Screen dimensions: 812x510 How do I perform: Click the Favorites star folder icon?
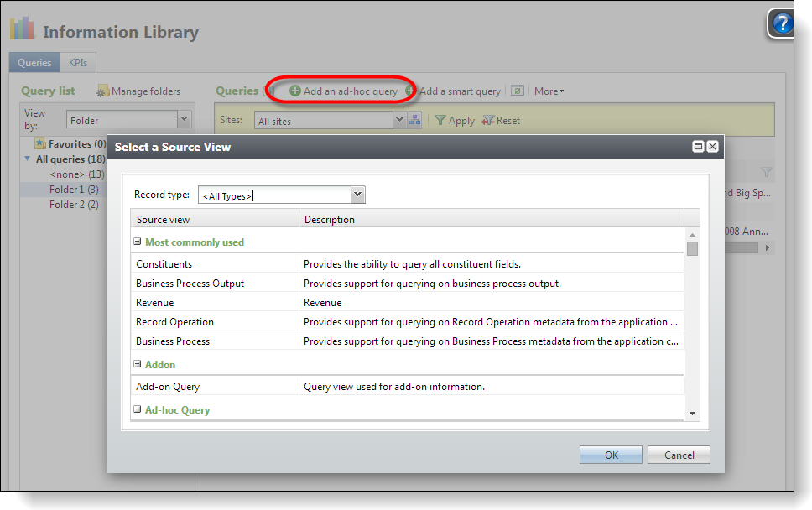tap(39, 144)
